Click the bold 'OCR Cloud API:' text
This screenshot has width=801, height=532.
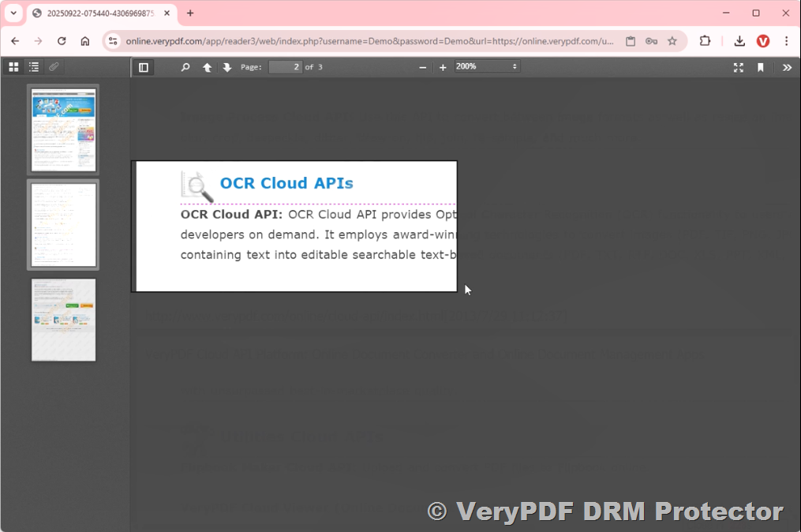[x=231, y=214]
